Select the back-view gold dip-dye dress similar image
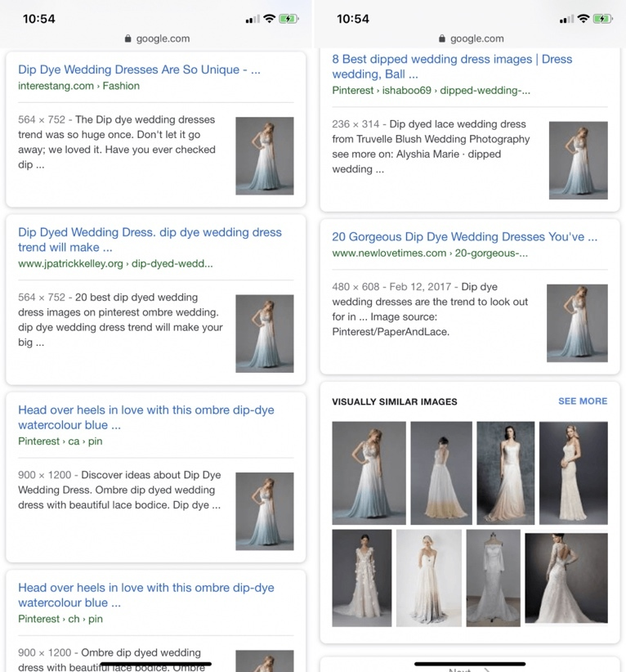Viewport: 626px width, 672px height. [440, 473]
